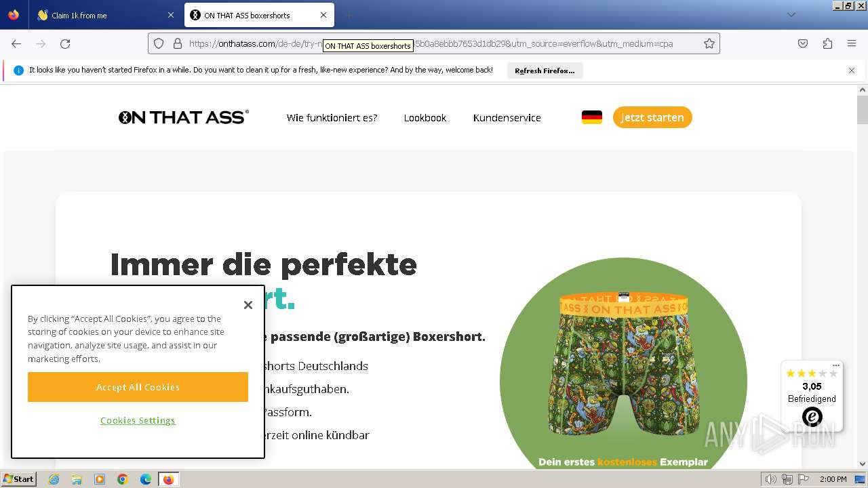Click the ON THAT ASS logo
The height and width of the screenshot is (488, 868).
pos(184,117)
